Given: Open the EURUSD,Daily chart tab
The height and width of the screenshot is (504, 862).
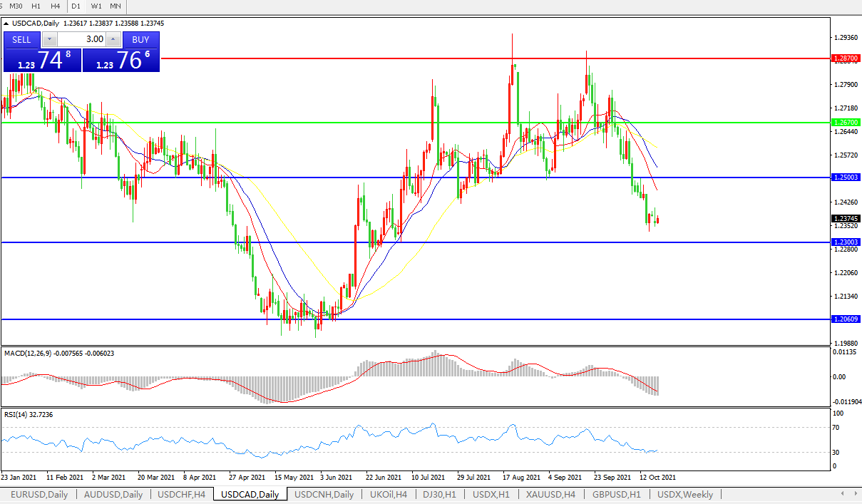Looking at the screenshot, I should click(39, 494).
